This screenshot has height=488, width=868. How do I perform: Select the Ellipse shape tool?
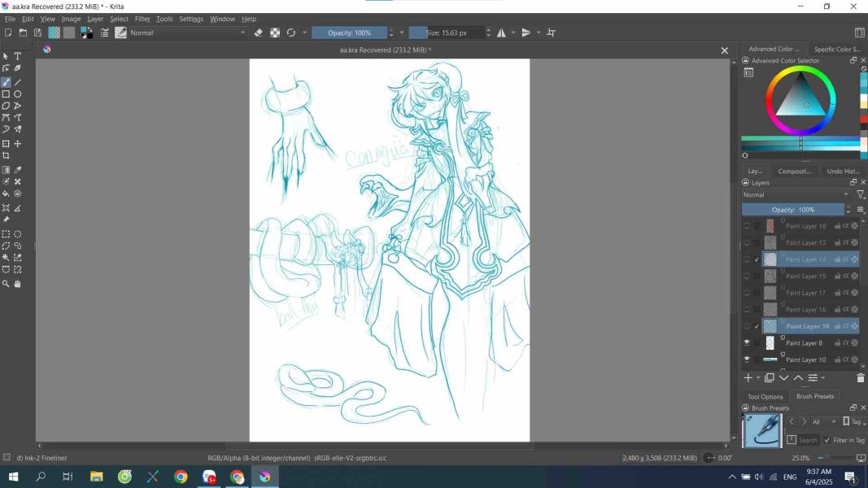[18, 94]
